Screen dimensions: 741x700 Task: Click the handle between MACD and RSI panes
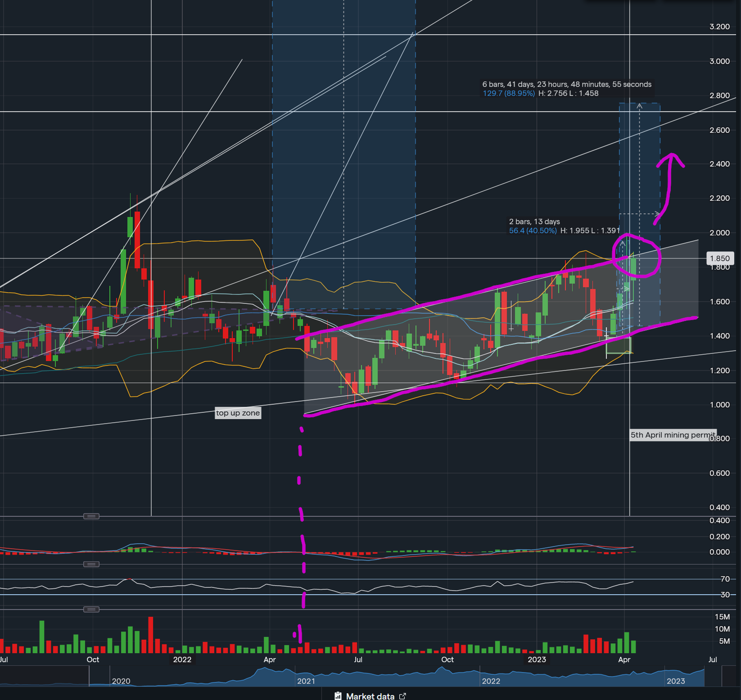tap(91, 564)
